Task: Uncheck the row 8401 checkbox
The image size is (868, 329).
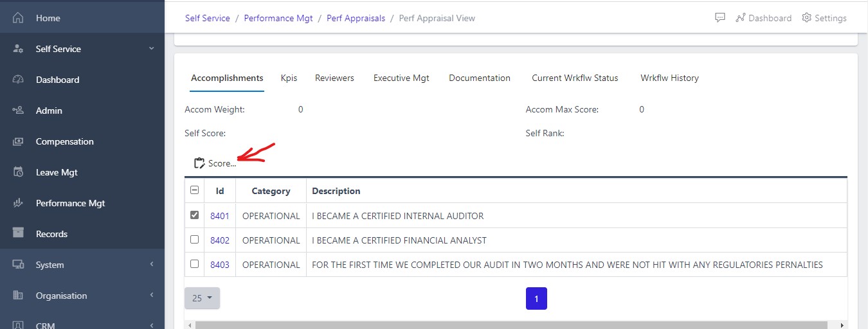Action: [x=195, y=215]
